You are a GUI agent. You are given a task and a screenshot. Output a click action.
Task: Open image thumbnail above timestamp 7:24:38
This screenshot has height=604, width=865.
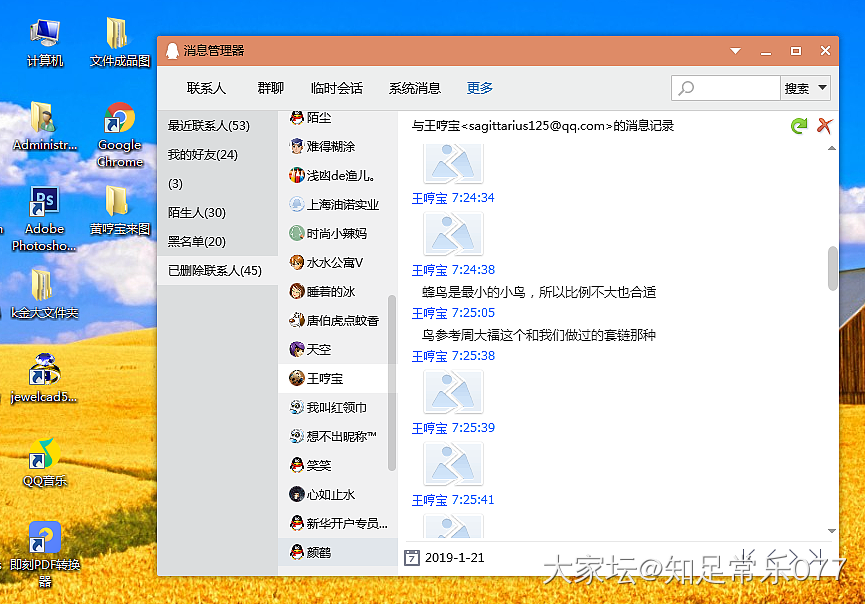453,235
